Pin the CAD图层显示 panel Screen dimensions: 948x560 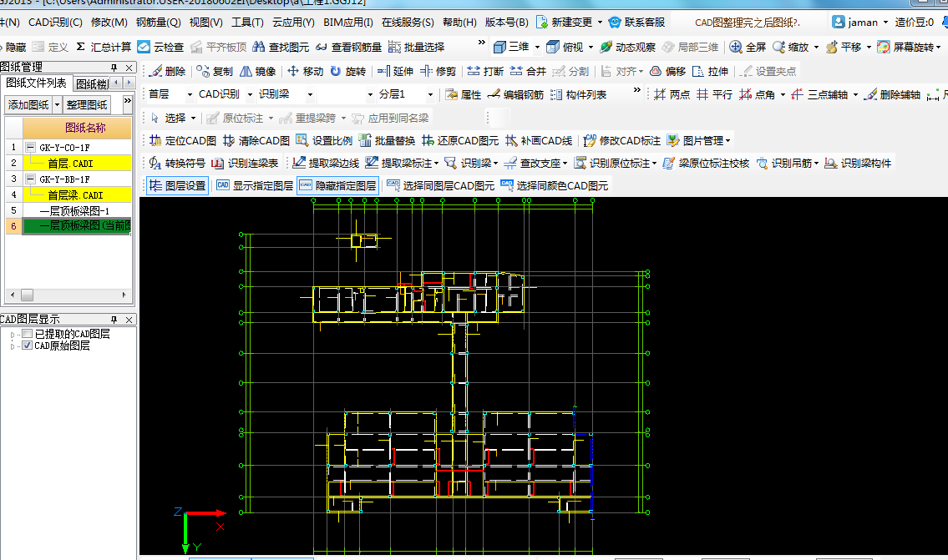114,320
